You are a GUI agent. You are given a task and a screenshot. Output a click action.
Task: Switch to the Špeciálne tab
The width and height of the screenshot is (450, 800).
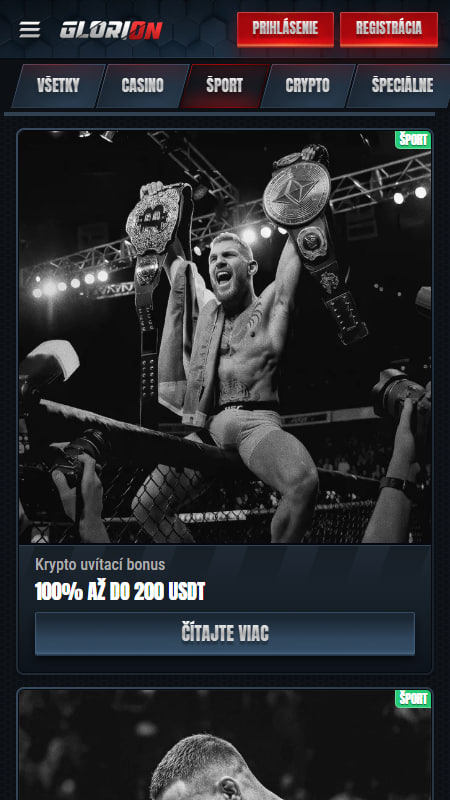tap(402, 86)
